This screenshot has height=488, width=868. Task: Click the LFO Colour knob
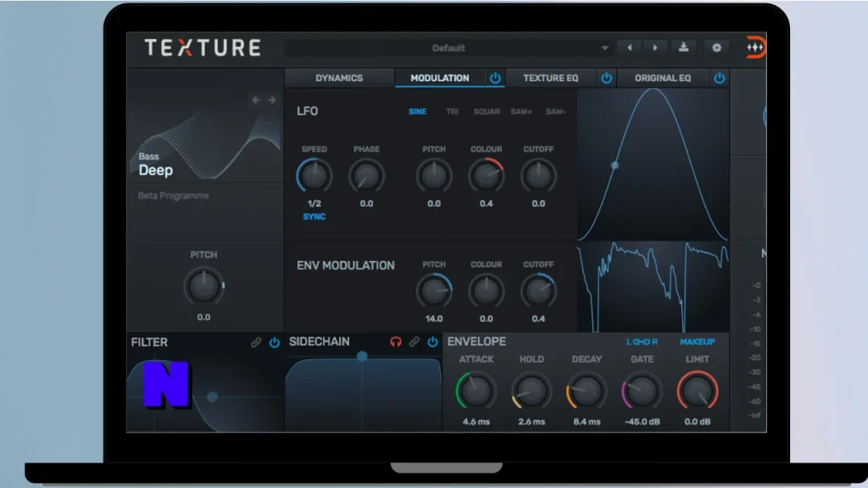point(486,176)
